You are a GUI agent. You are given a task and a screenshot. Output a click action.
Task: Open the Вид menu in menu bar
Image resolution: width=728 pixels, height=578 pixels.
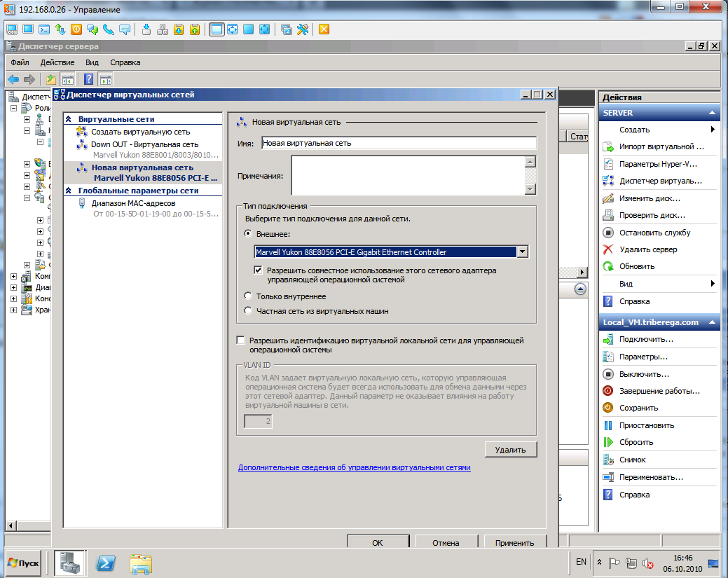pos(92,62)
